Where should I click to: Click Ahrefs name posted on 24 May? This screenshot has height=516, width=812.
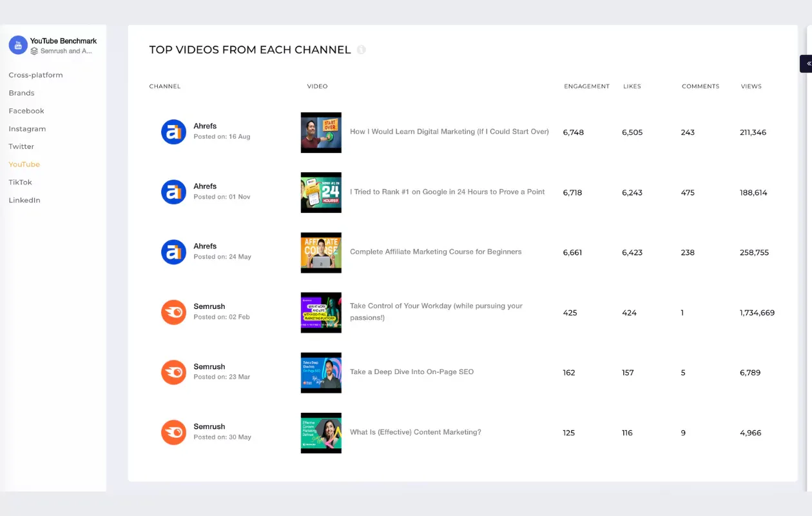tap(205, 246)
